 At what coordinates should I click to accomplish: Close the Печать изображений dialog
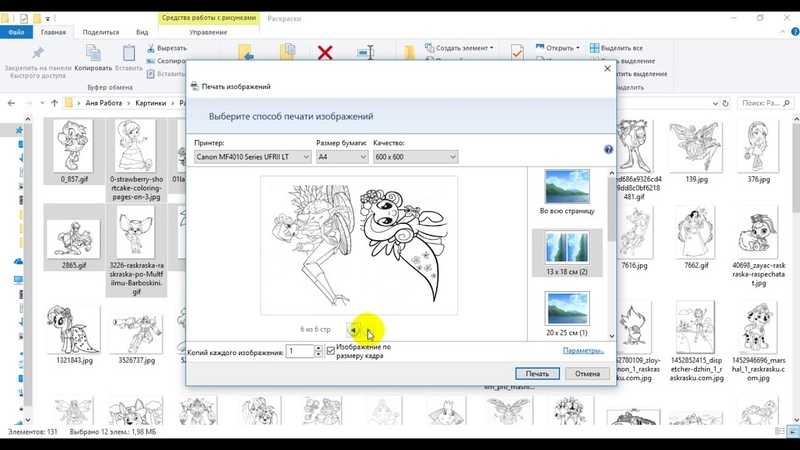pos(607,68)
